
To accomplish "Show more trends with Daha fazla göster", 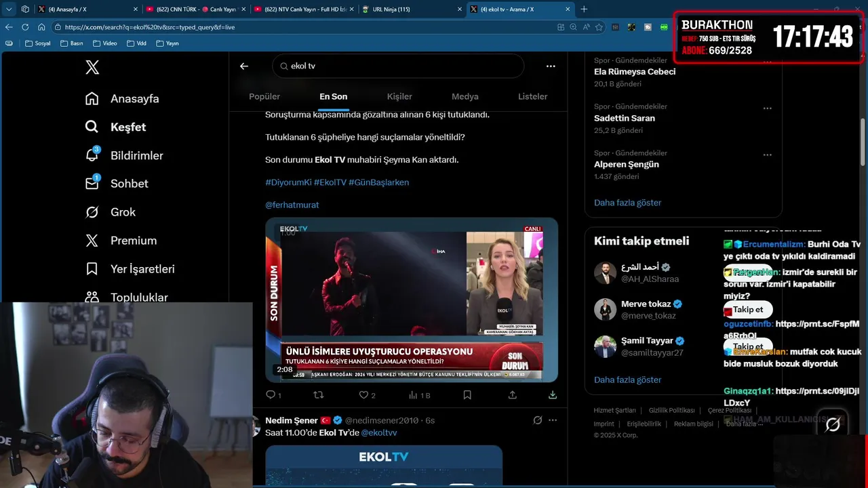I will pyautogui.click(x=627, y=203).
